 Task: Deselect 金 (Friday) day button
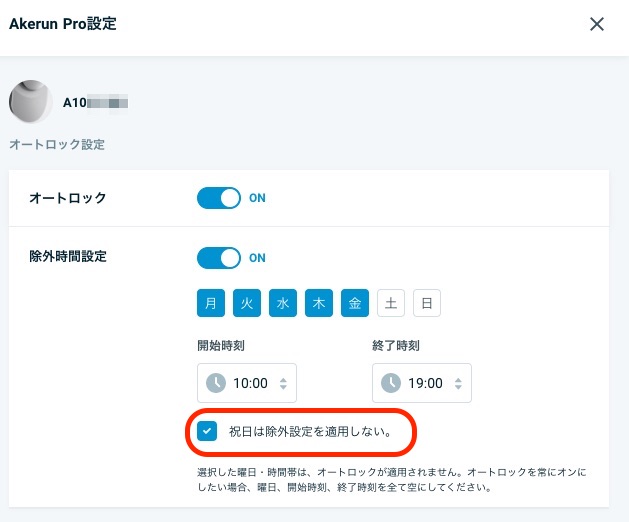tap(355, 303)
